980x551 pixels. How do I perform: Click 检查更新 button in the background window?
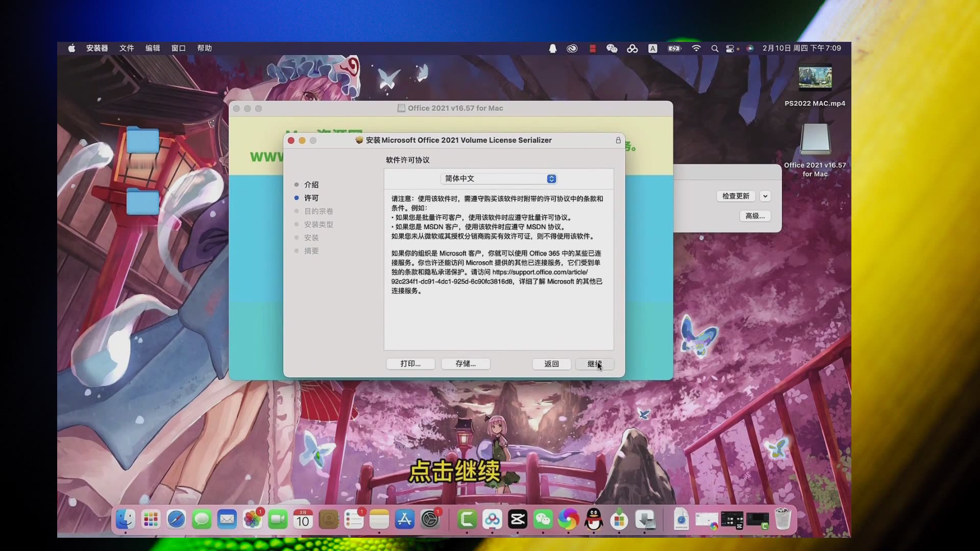click(736, 196)
